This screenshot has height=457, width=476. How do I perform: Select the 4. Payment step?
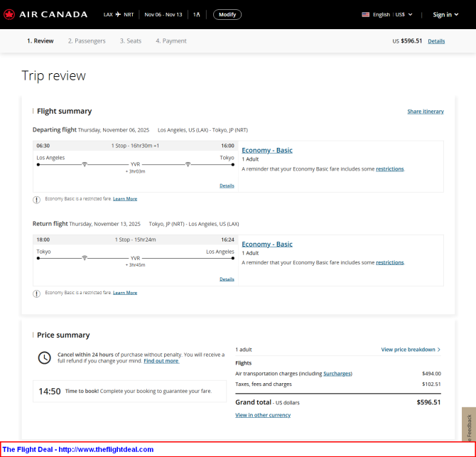(171, 41)
